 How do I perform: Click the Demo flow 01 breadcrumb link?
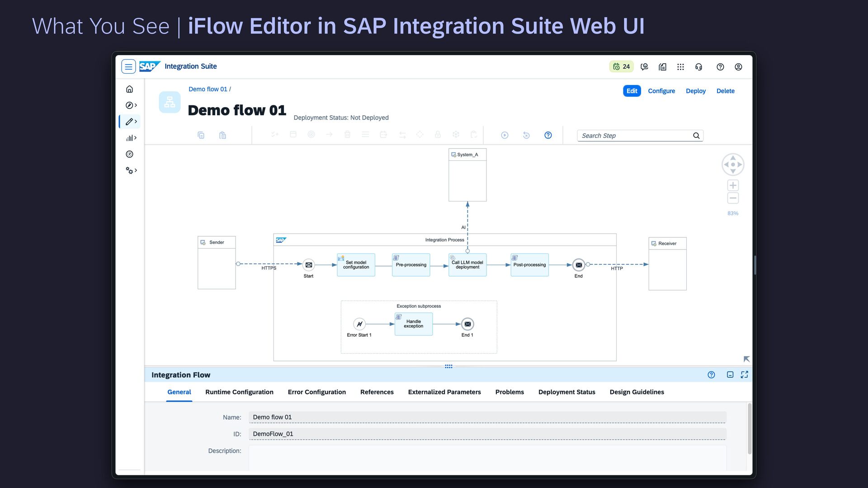pos(208,89)
